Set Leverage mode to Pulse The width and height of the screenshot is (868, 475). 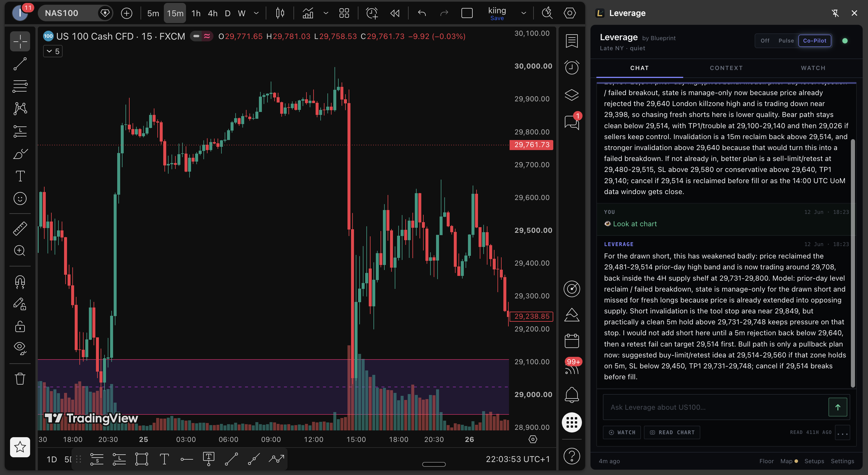(x=786, y=41)
